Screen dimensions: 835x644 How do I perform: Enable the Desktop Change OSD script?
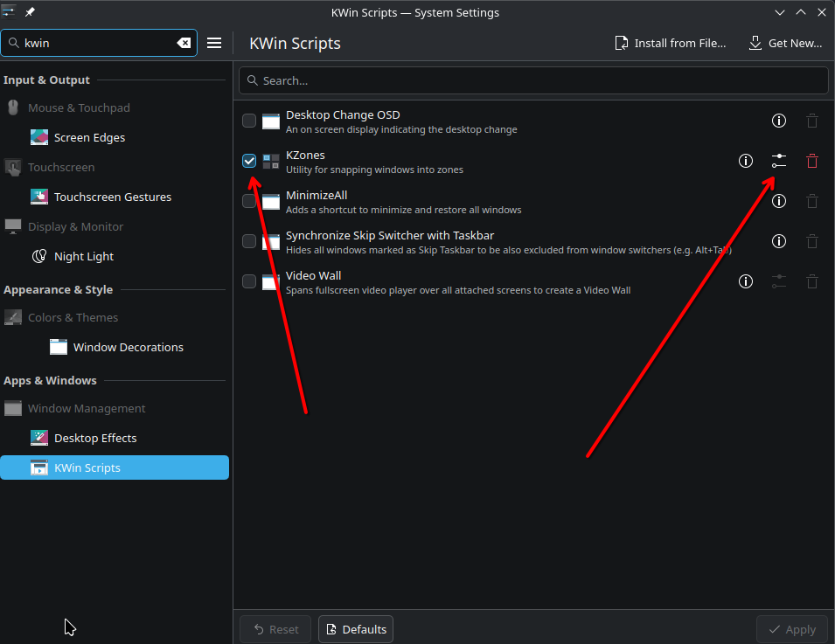(249, 121)
